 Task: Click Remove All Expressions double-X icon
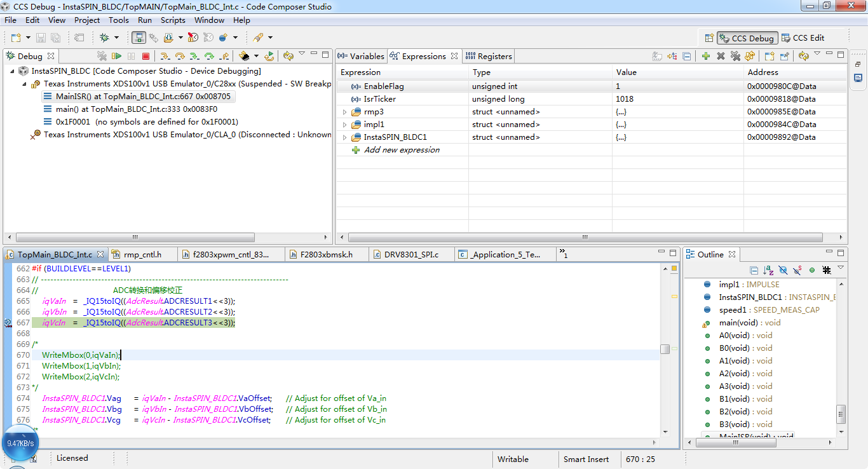point(735,57)
